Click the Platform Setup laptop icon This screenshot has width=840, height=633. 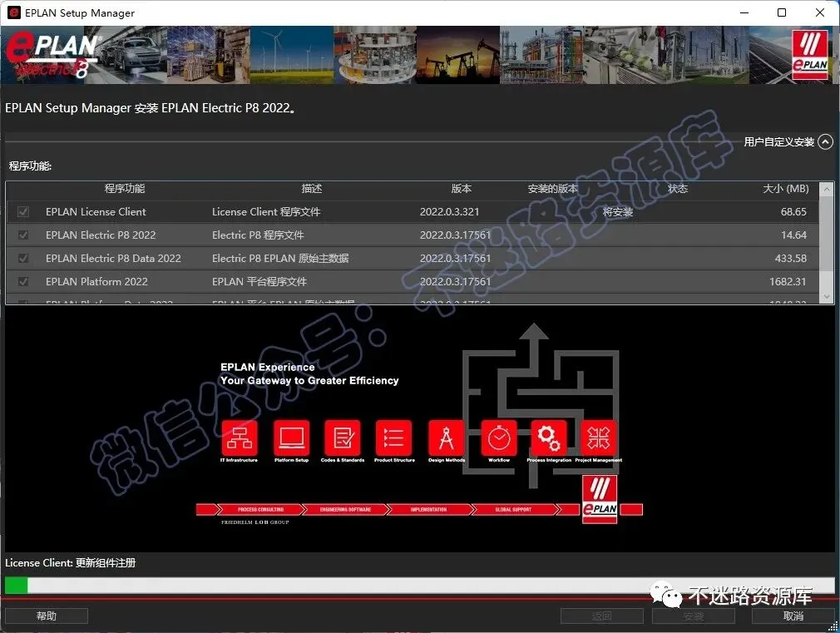click(x=291, y=438)
